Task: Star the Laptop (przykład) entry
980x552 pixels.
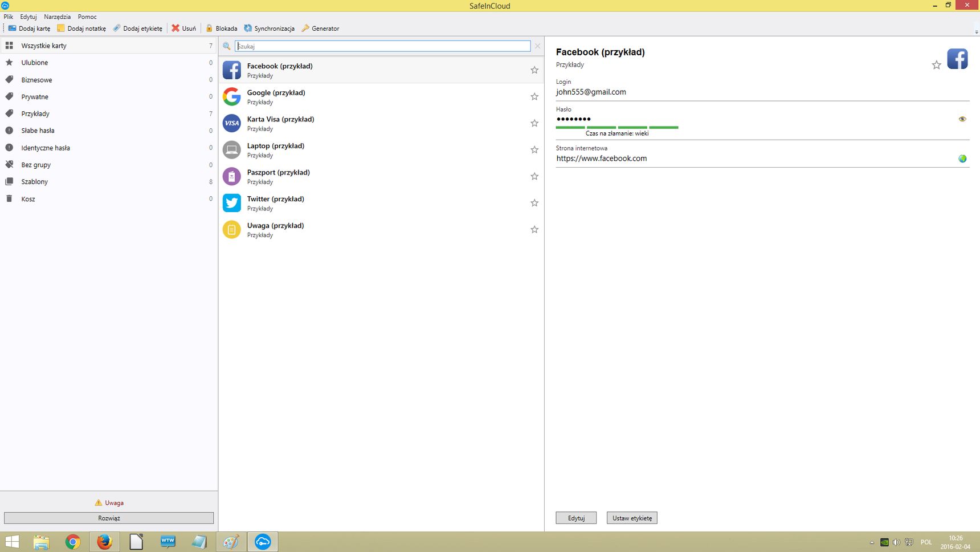Action: (534, 149)
